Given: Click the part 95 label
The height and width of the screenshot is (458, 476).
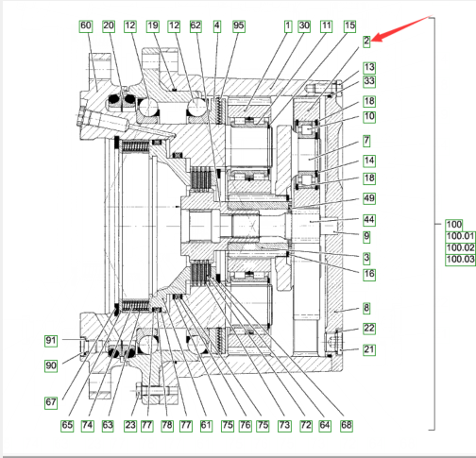Looking at the screenshot, I should (239, 26).
